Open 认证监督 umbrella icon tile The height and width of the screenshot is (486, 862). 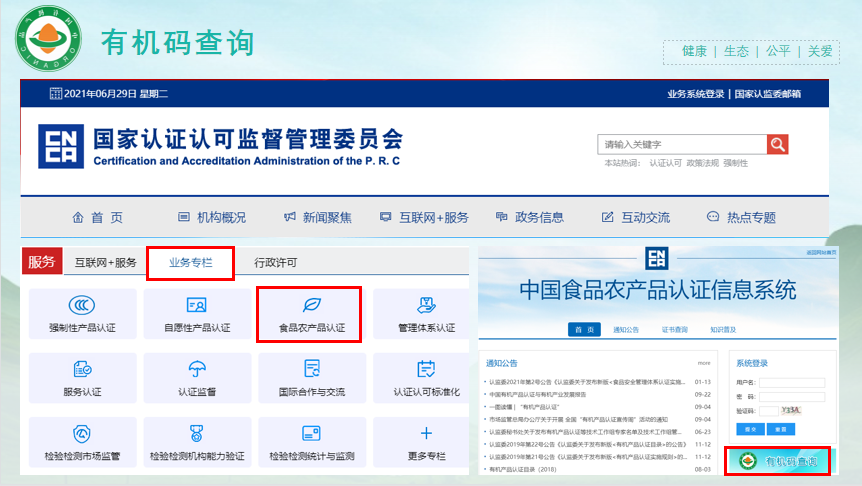point(197,378)
